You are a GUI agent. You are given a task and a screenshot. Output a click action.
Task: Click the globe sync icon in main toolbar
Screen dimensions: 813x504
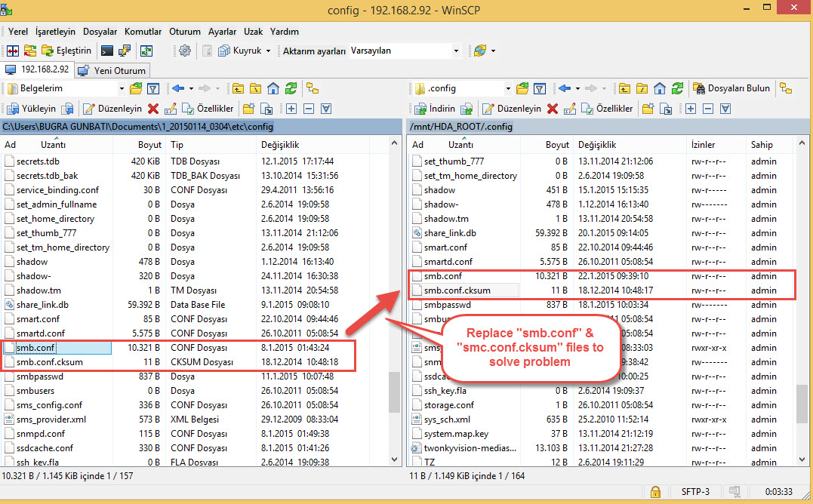(x=480, y=51)
